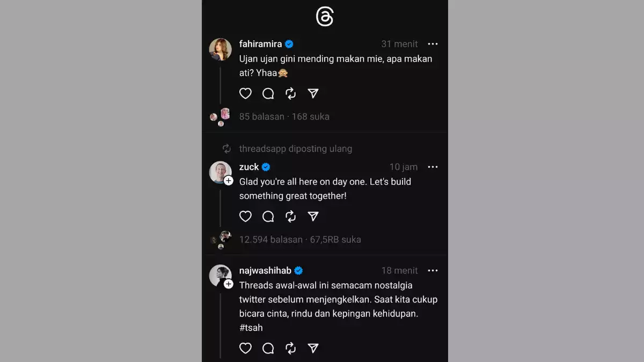Open the 85 balasan replies list

click(x=262, y=116)
